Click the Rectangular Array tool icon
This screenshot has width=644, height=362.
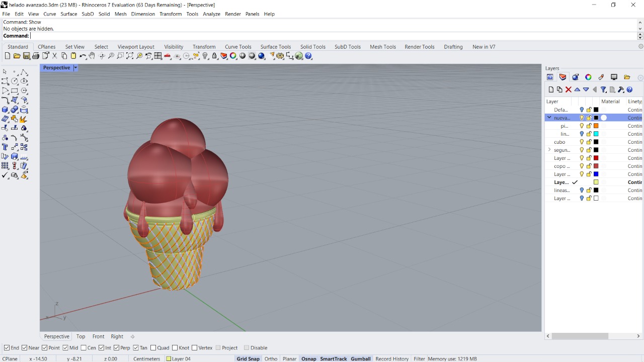point(5,165)
